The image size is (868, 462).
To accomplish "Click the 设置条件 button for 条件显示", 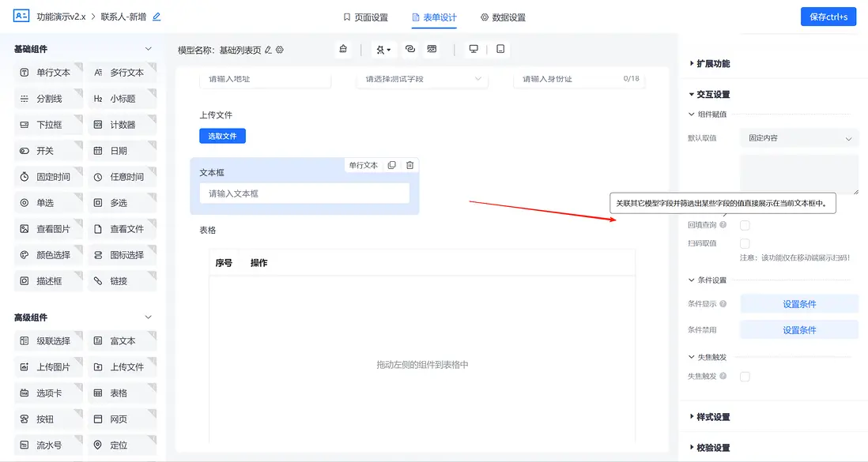I will coord(799,303).
